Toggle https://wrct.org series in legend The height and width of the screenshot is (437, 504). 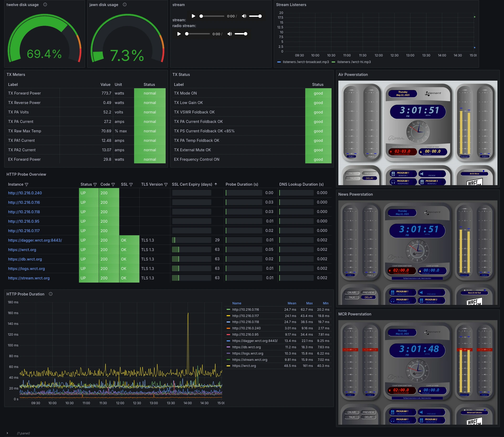244,366
